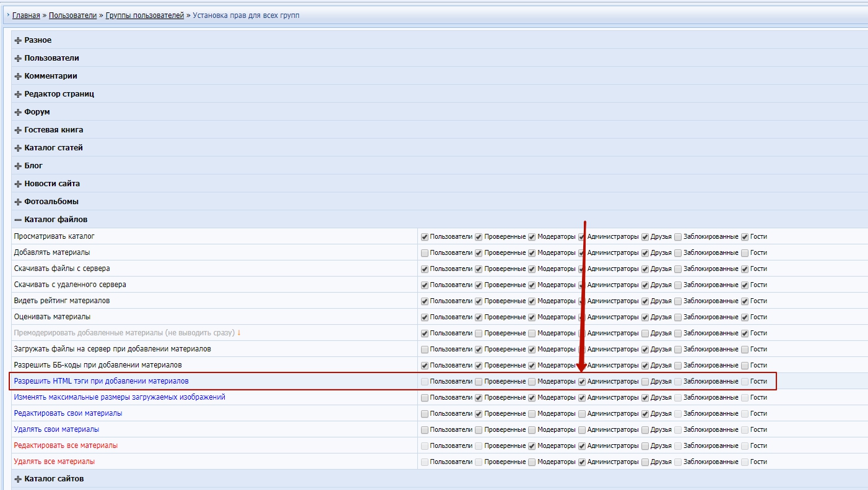This screenshot has height=490, width=868.
Task: Click the Главная breadcrumb link
Action: click(26, 15)
